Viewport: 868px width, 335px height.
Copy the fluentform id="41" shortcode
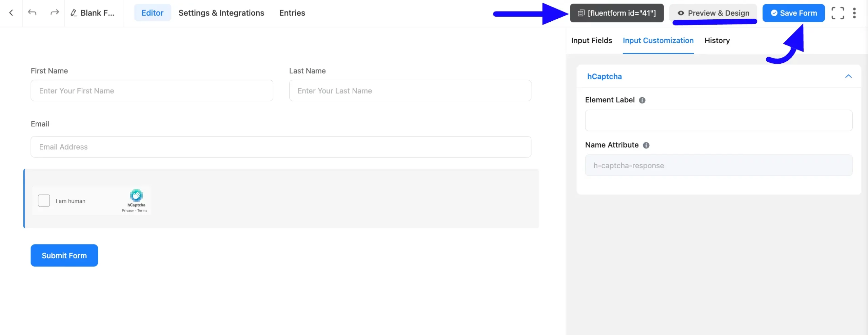click(616, 13)
